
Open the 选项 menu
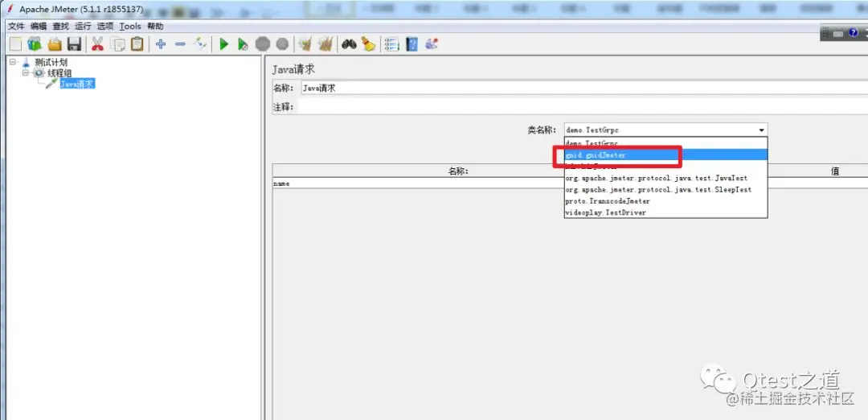(105, 26)
